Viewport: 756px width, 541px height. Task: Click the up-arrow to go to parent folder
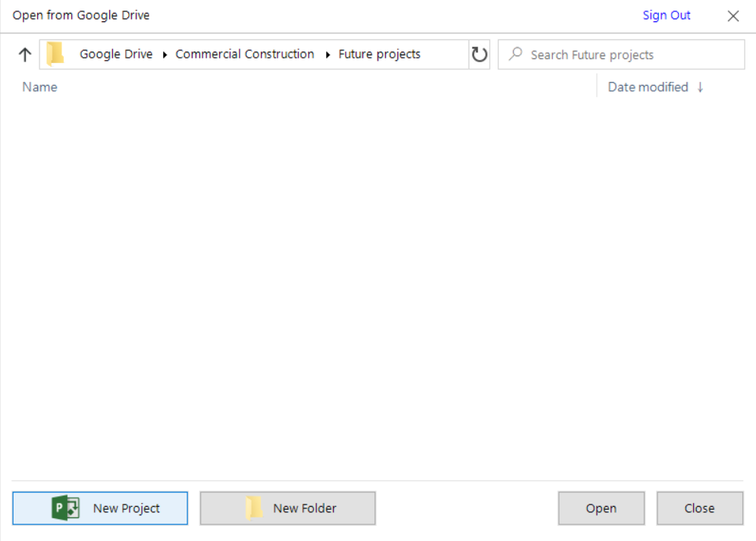coord(24,55)
